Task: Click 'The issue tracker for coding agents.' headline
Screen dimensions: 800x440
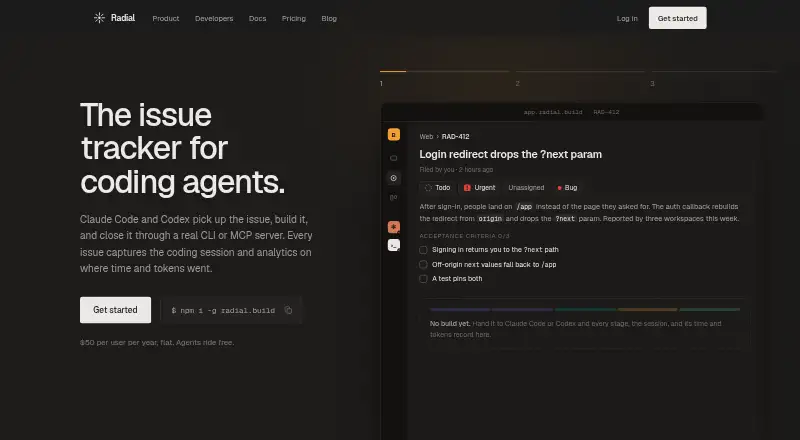Action: 183,148
